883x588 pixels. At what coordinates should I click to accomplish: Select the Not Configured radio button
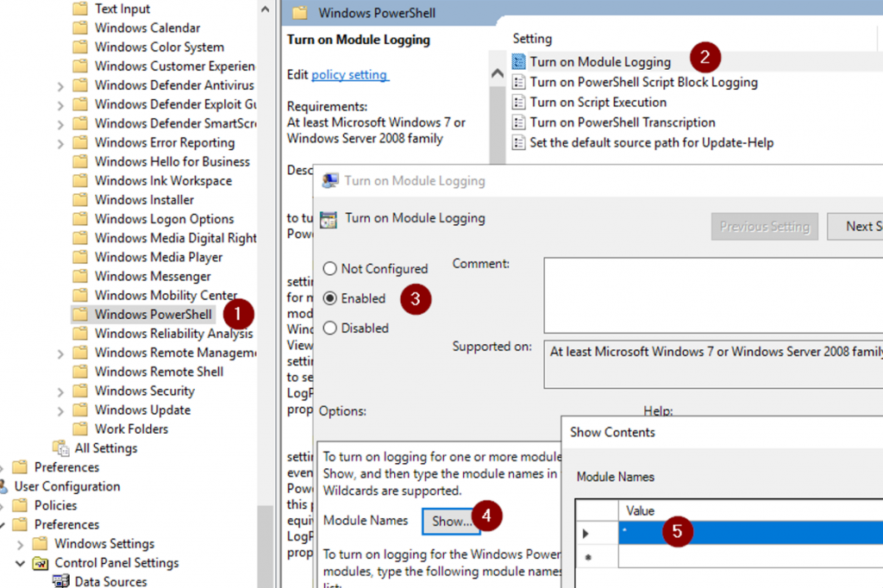click(330, 269)
